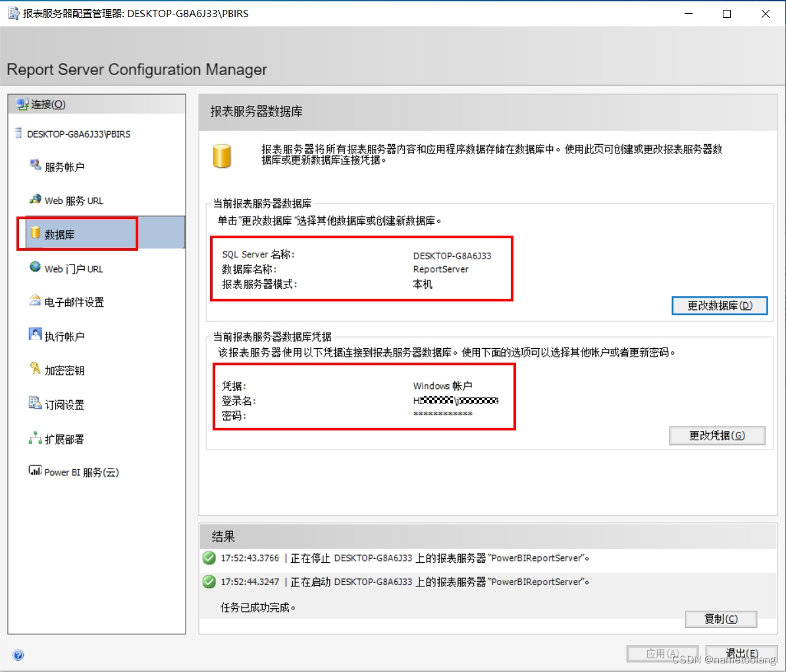Click the 更改凭据(G) change credentials button
786x672 pixels.
[x=717, y=435]
